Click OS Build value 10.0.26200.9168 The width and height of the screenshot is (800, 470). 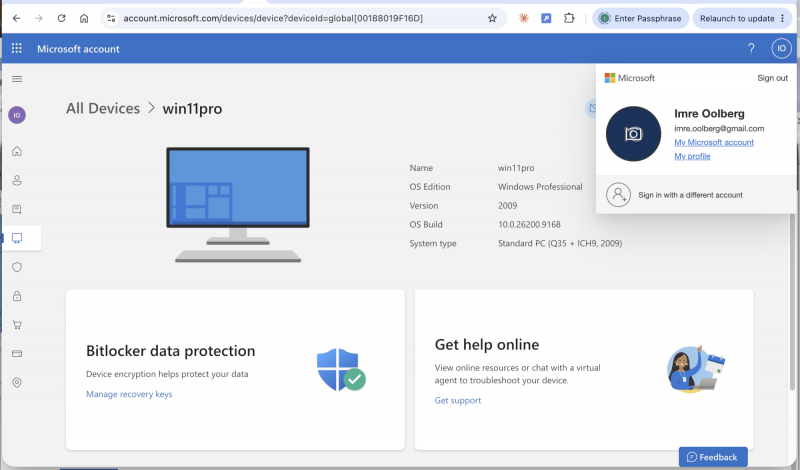pos(529,225)
